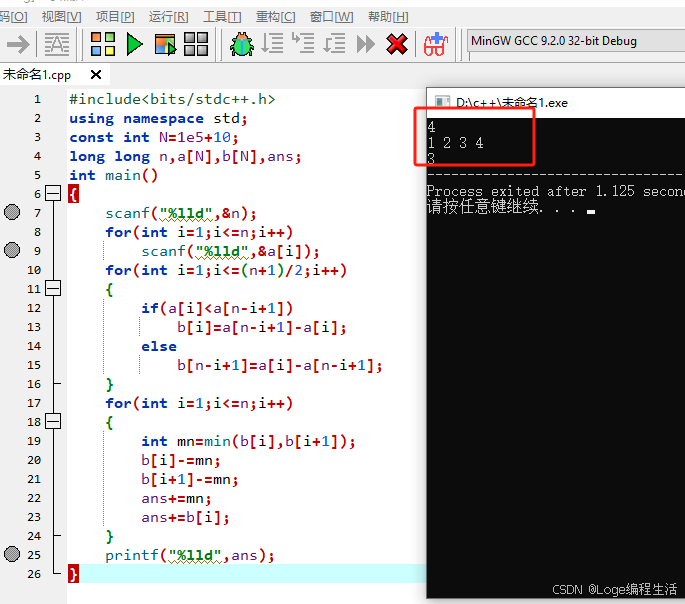The image size is (685, 604).
Task: Run the program with green play icon
Action: point(134,44)
